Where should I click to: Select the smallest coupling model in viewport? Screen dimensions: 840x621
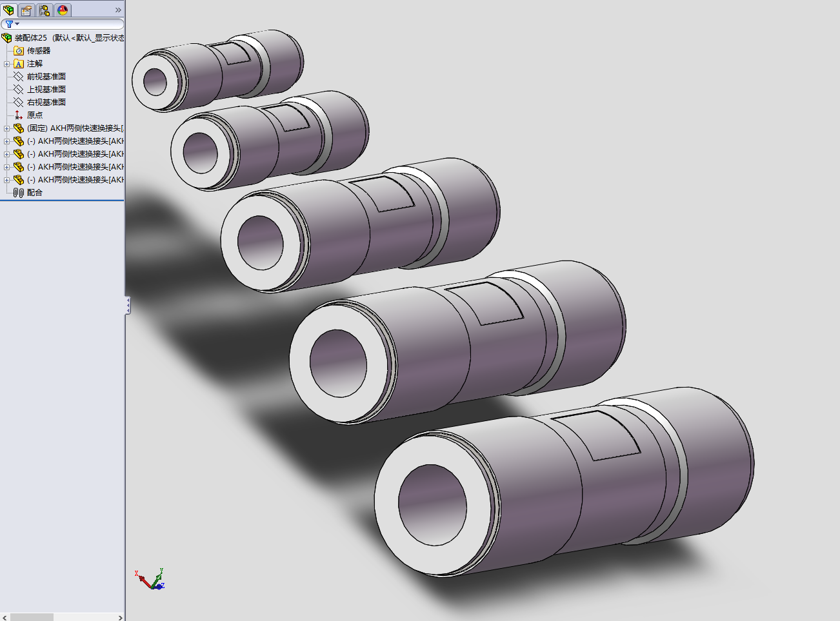point(217,70)
